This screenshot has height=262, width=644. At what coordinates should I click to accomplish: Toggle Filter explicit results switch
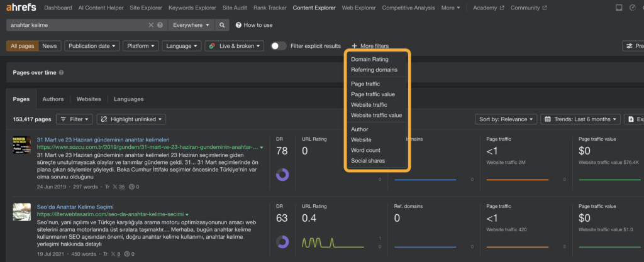[x=279, y=46]
